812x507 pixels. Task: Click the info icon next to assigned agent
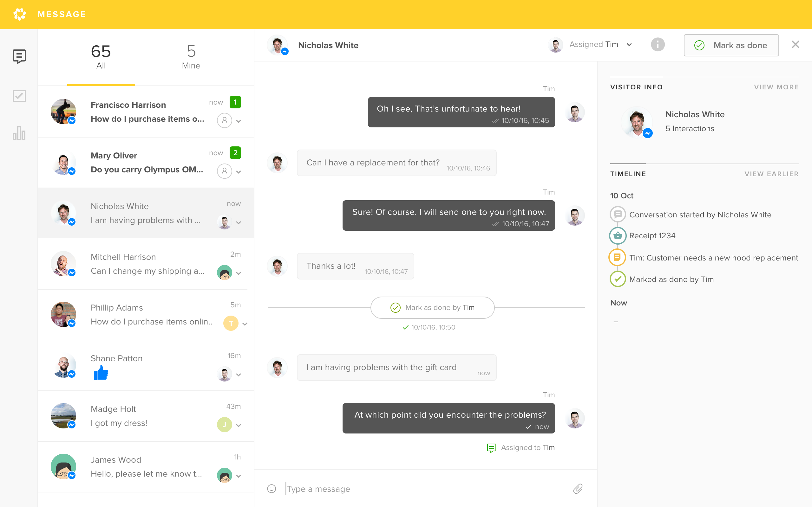click(x=658, y=45)
